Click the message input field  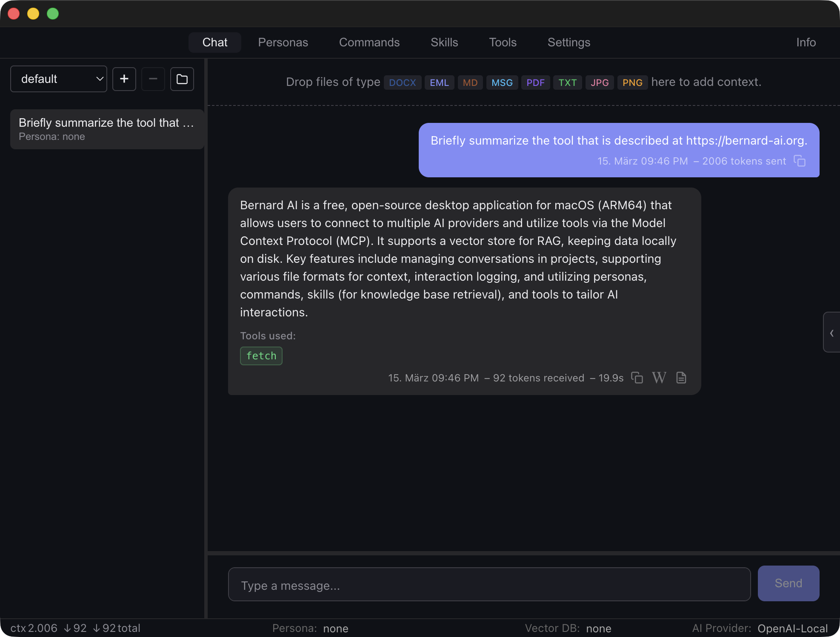pyautogui.click(x=489, y=584)
